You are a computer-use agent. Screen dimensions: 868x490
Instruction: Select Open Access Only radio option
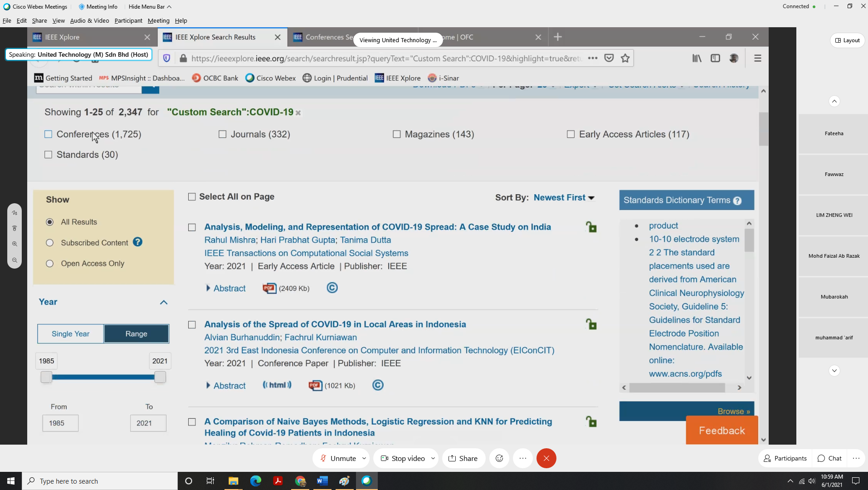[49, 264]
